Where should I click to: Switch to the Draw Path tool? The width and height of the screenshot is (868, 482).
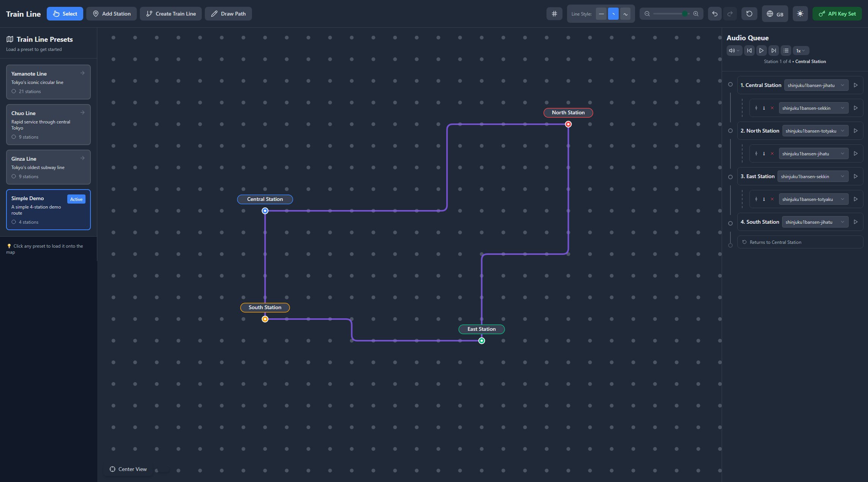point(228,14)
